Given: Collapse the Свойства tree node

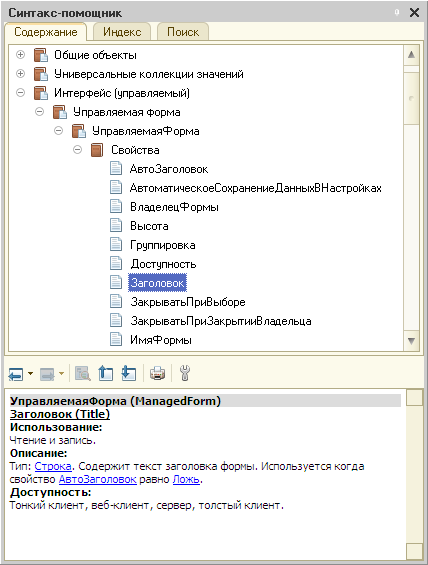Looking at the screenshot, I should 77,150.
